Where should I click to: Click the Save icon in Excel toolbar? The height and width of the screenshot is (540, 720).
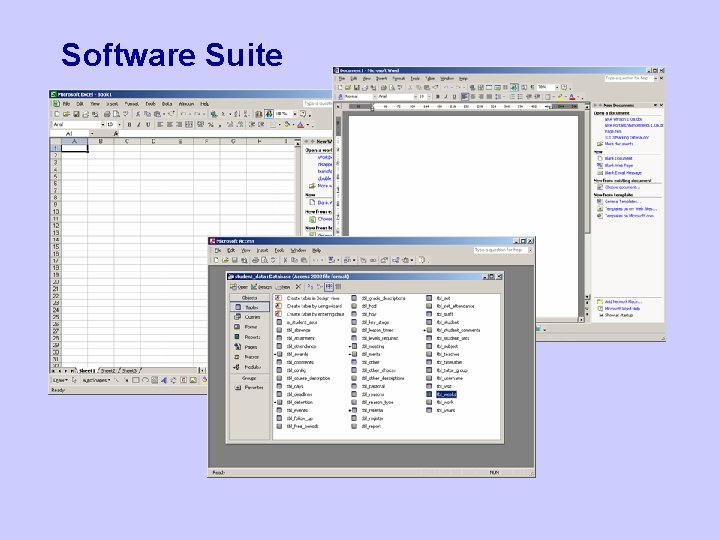coord(76,114)
